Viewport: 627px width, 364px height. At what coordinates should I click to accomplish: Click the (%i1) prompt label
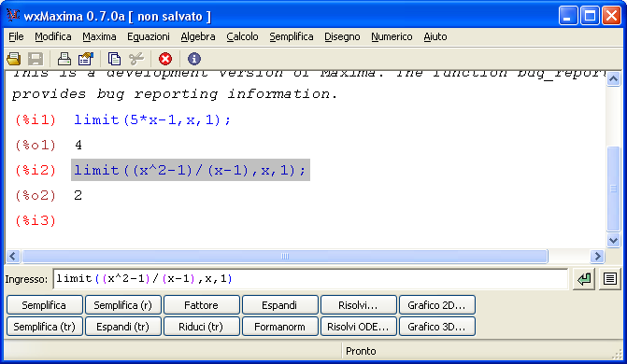36,119
